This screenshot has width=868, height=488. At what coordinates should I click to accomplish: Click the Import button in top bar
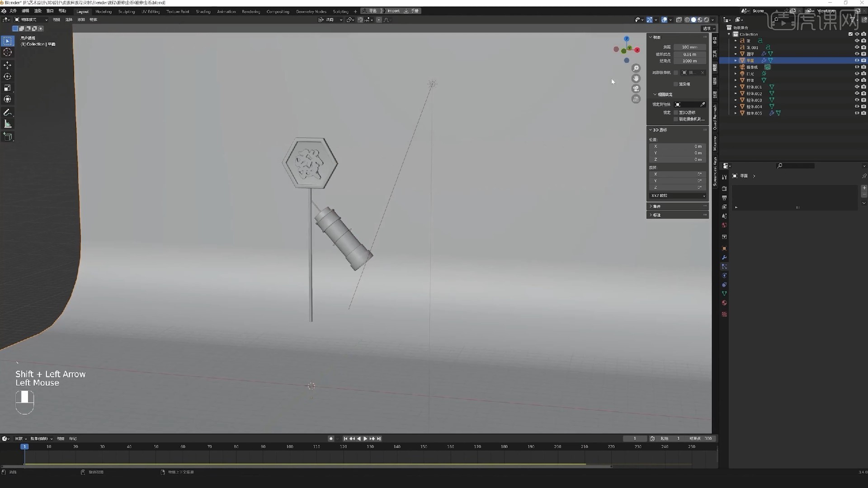point(393,11)
